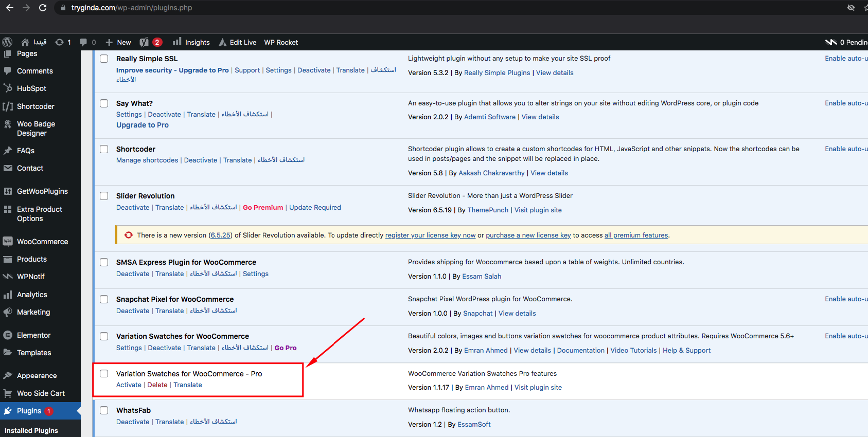Open Extra Product Options menu

[x=40, y=214]
